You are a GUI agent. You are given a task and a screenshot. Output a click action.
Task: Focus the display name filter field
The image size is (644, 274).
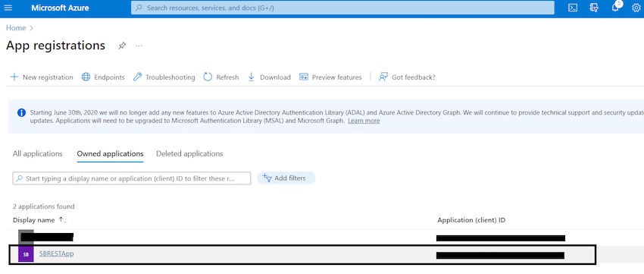coord(131,178)
